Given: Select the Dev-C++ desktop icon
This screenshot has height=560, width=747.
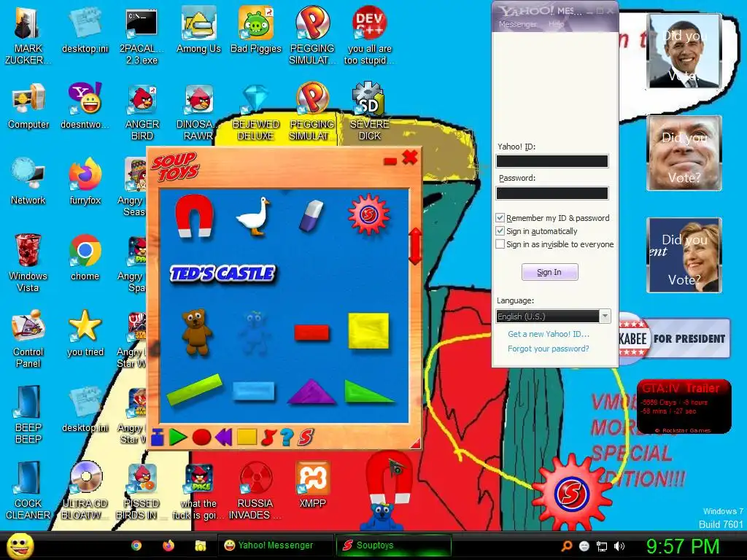Looking at the screenshot, I should click(x=369, y=36).
